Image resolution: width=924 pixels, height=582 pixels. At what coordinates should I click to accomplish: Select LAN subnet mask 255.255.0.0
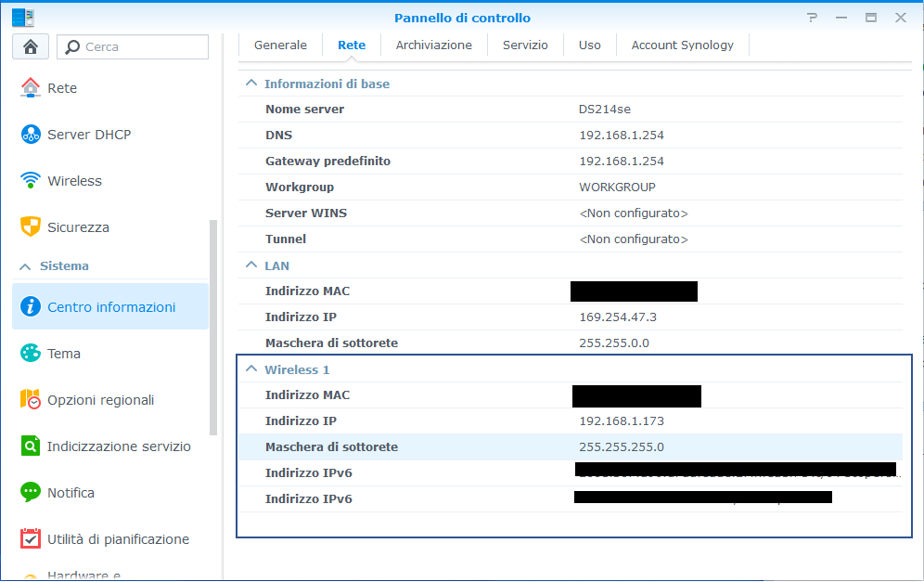coord(614,343)
